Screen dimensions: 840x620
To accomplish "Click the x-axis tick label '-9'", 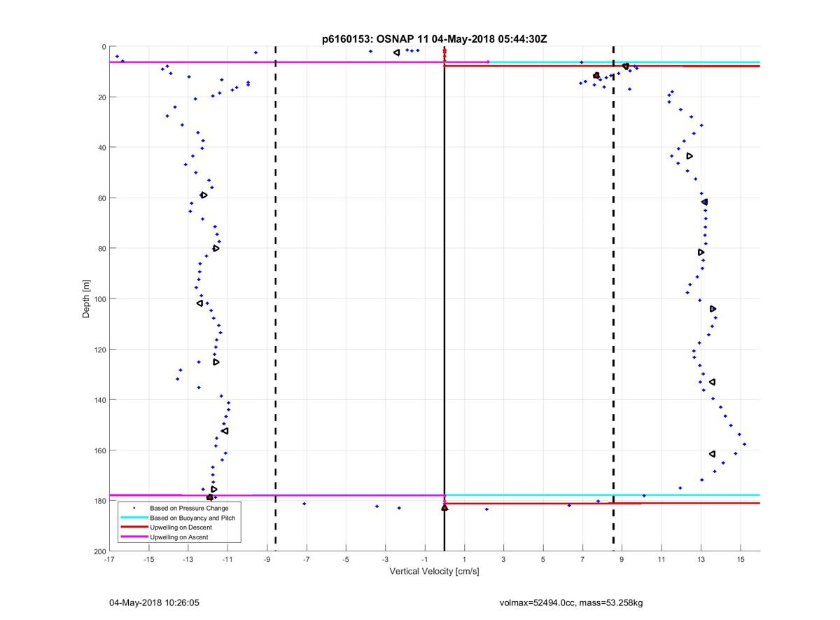I will [x=267, y=560].
